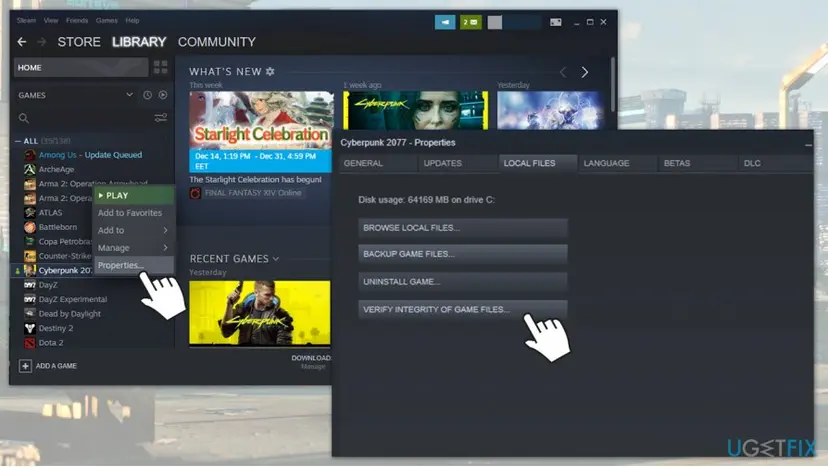Minimize the Cyberpunk 2077 Properties window
Screen dimensions: 828x467
pyautogui.click(x=808, y=144)
